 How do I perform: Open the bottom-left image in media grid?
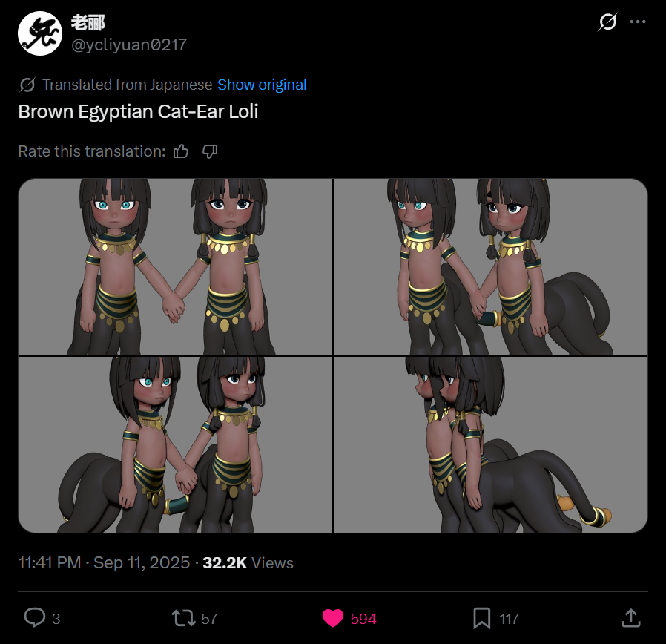pos(176,444)
